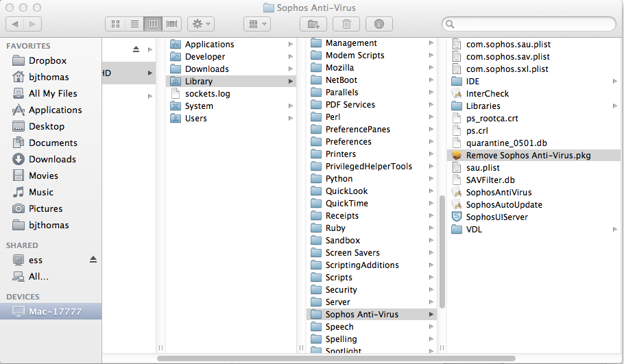Expand the Sophos Anti-Virus folder arrow
The image size is (624, 364).
(x=431, y=314)
